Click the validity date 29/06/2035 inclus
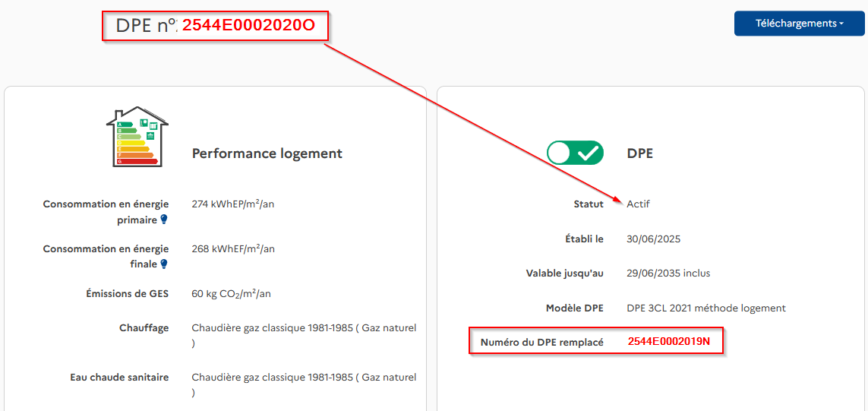This screenshot has width=868, height=411. click(x=668, y=273)
